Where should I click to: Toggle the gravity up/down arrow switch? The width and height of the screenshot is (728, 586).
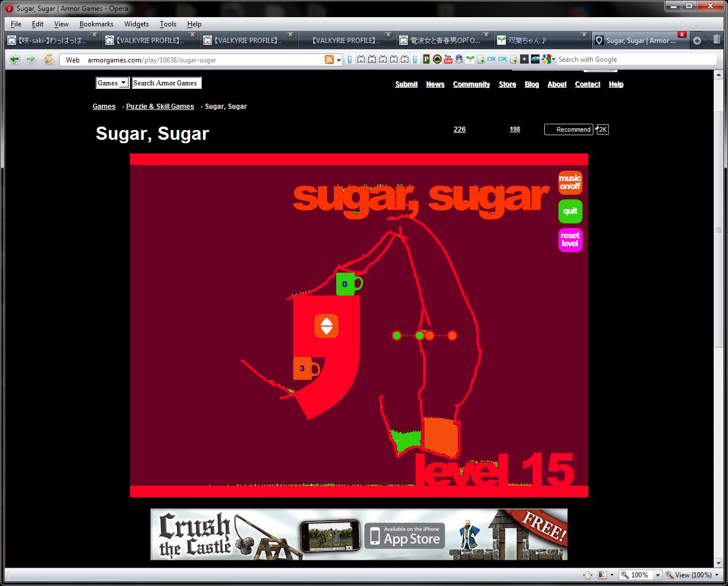(x=326, y=326)
